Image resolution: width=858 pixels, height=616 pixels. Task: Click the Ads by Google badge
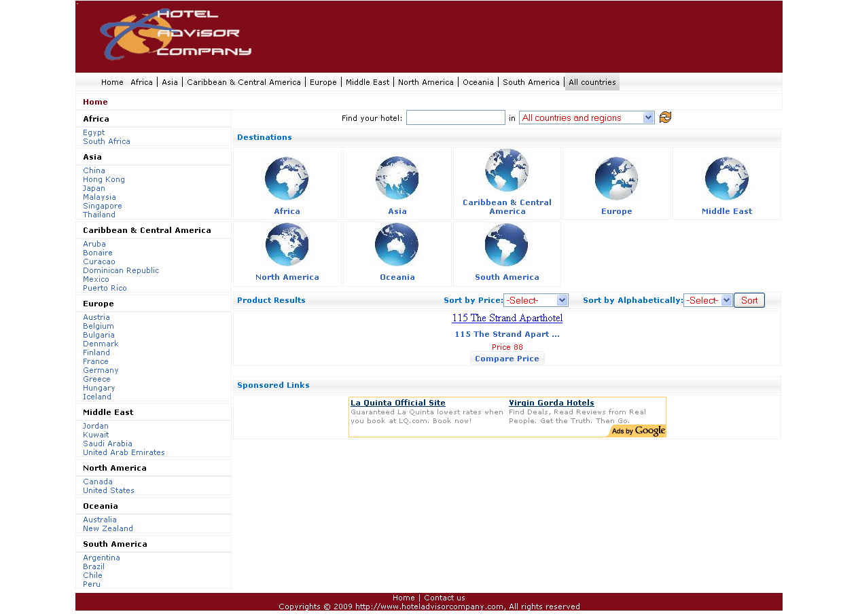click(x=637, y=431)
